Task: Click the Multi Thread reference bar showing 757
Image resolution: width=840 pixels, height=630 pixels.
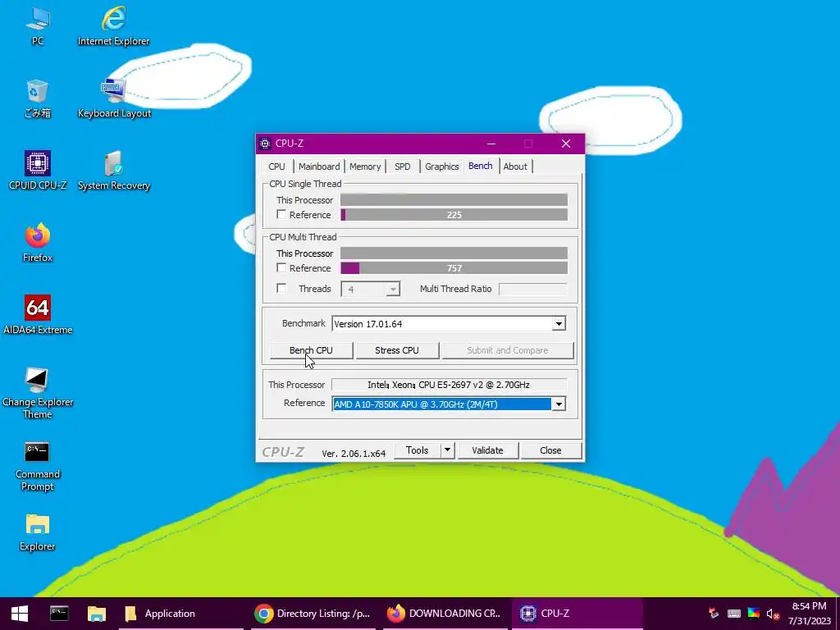Action: [x=454, y=268]
